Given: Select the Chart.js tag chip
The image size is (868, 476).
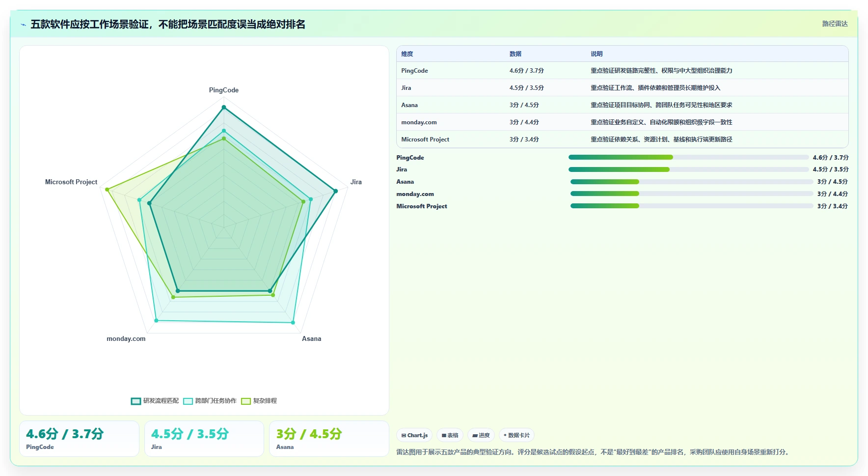Looking at the screenshot, I should 414,435.
